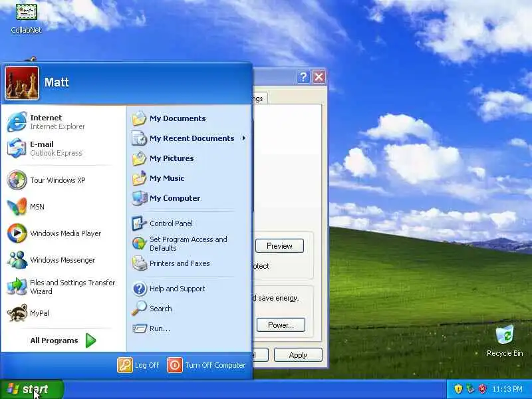Select the Printers and Faxes text label
Image resolution: width=532 pixels, height=399 pixels.
coord(180,263)
